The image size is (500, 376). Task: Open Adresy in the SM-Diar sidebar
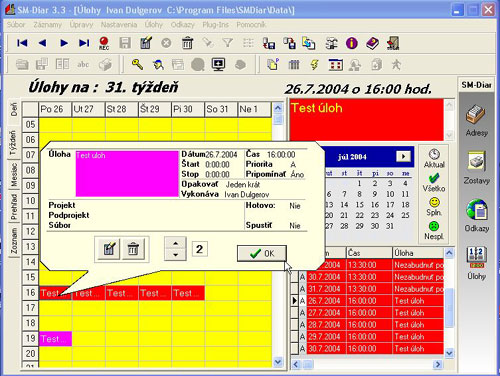click(477, 120)
